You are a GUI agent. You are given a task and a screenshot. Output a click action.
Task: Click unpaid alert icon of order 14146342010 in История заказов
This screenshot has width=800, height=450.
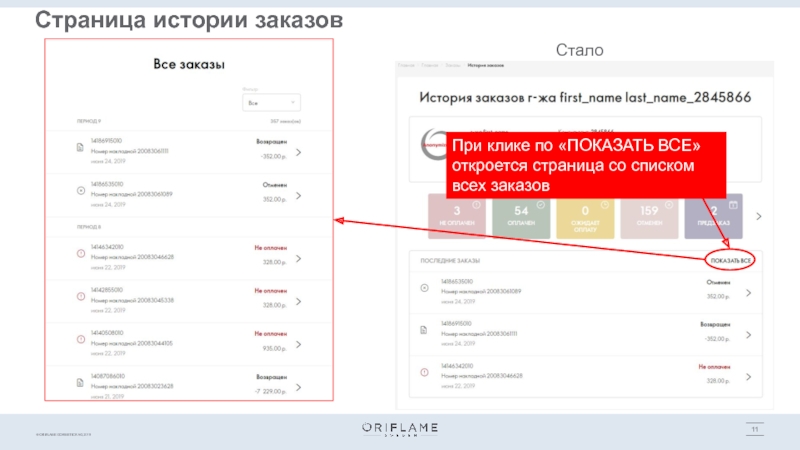point(424,372)
